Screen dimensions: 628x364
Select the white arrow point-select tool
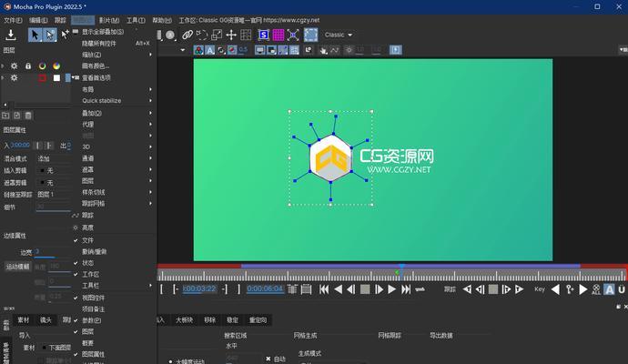click(50, 35)
